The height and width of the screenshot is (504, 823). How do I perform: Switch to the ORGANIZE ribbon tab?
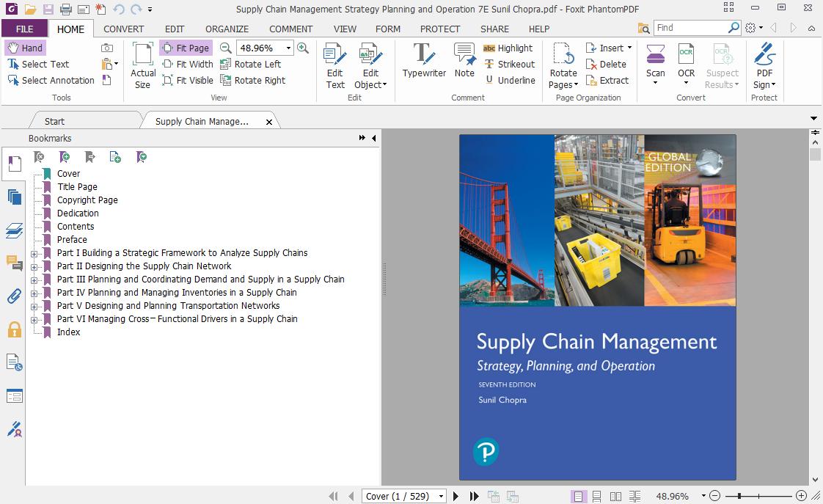click(227, 29)
